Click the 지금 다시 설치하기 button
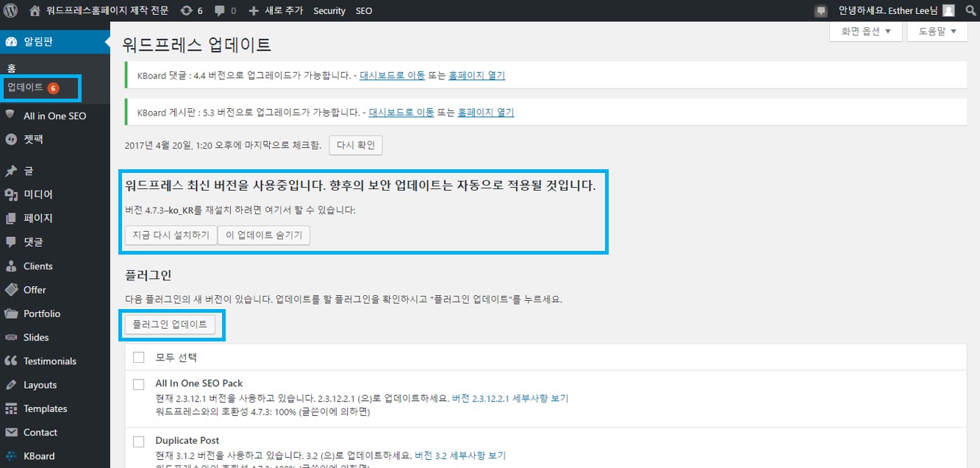980x468 pixels. (x=171, y=235)
